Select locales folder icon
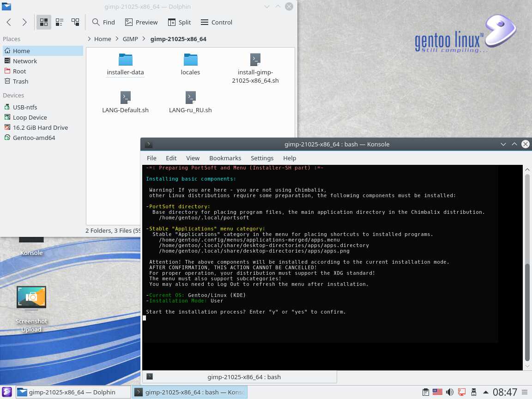Image resolution: width=532 pixels, height=399 pixels. [190, 60]
